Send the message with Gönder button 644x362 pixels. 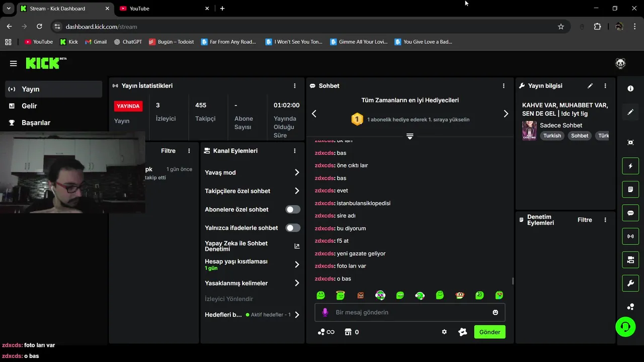[490, 332]
